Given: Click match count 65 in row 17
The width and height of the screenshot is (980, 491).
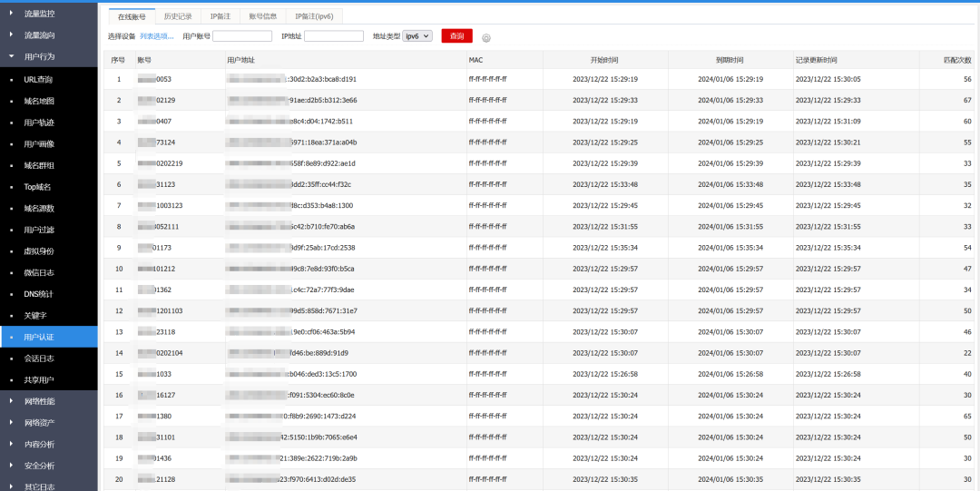Looking at the screenshot, I should (967, 416).
